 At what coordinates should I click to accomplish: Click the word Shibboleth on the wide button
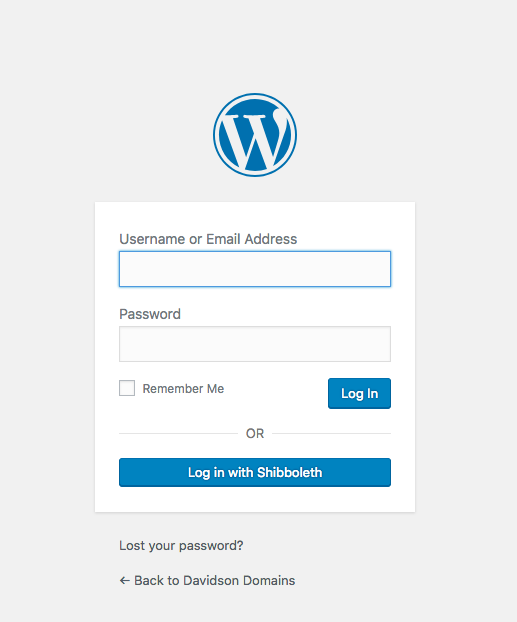tap(289, 472)
